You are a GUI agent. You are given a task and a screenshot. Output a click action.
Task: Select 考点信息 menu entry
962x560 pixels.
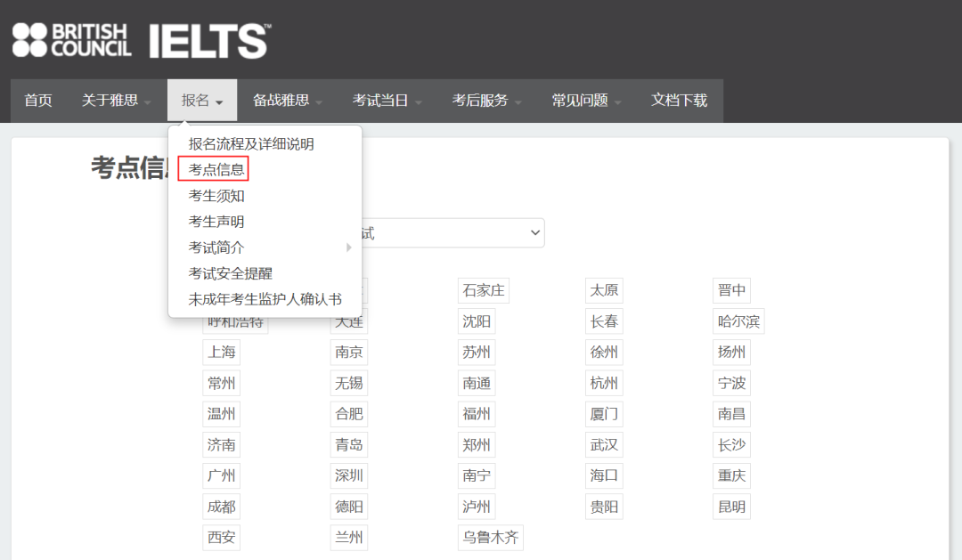pos(216,170)
